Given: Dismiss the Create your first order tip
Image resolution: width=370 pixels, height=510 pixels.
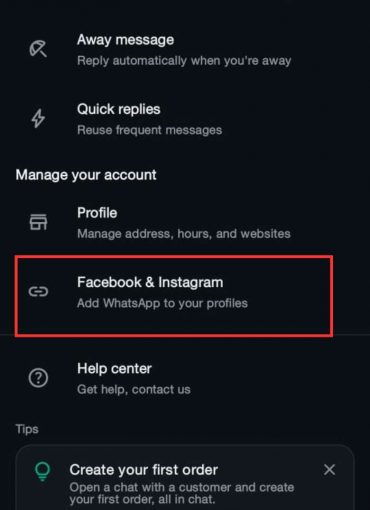Looking at the screenshot, I should 329,470.
